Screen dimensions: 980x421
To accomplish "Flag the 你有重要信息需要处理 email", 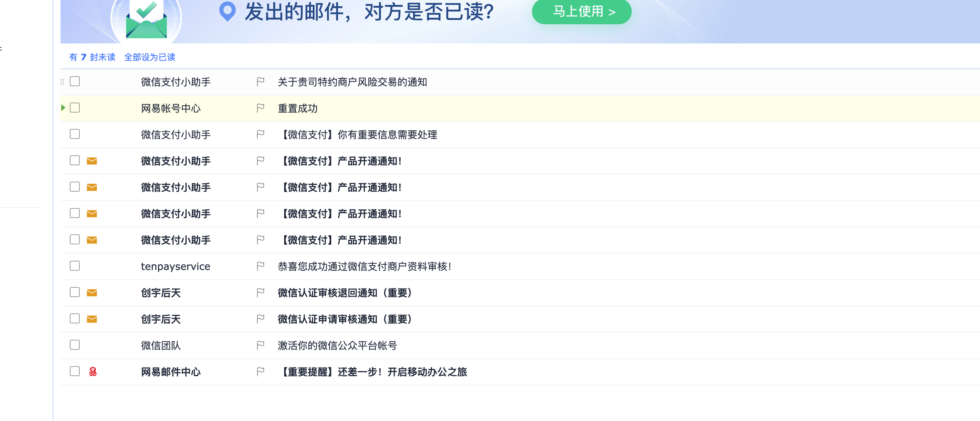I will pyautogui.click(x=260, y=134).
